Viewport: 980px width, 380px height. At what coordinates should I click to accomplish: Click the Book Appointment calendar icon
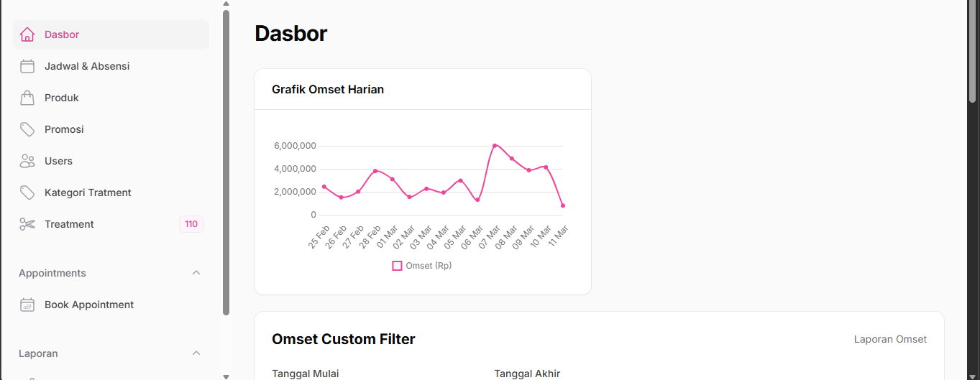click(27, 305)
